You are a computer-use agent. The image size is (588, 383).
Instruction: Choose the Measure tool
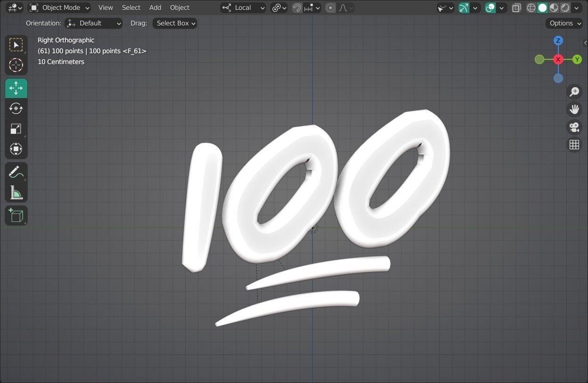tap(16, 192)
